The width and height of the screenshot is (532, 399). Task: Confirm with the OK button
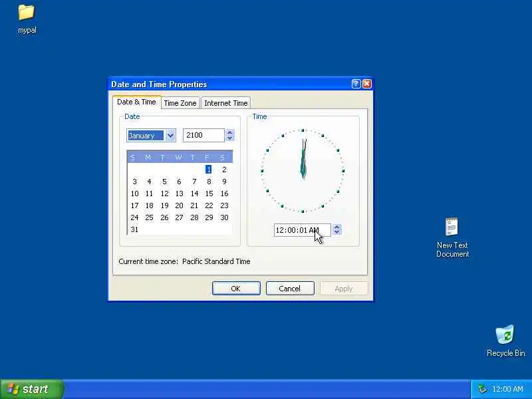tap(236, 289)
